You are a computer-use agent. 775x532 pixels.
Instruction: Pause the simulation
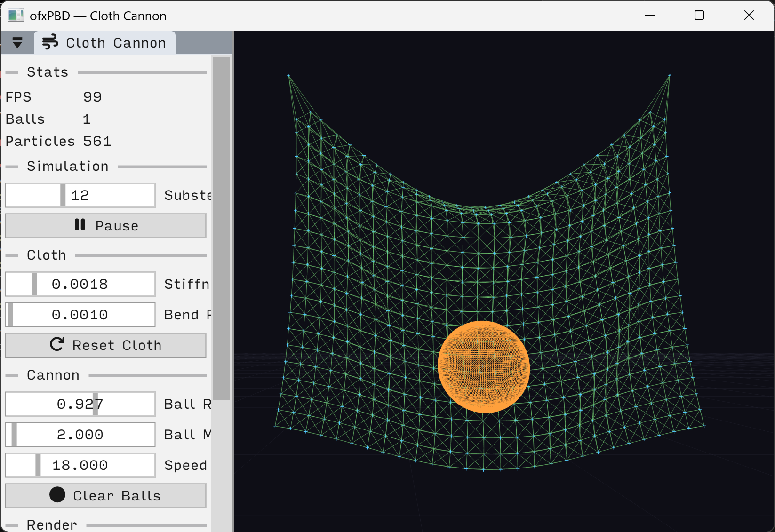105,226
